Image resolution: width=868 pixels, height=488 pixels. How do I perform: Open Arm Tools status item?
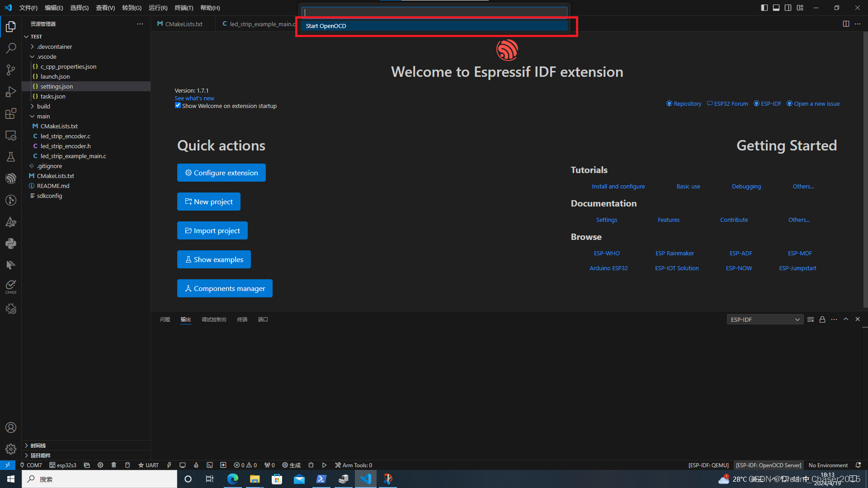pyautogui.click(x=354, y=465)
